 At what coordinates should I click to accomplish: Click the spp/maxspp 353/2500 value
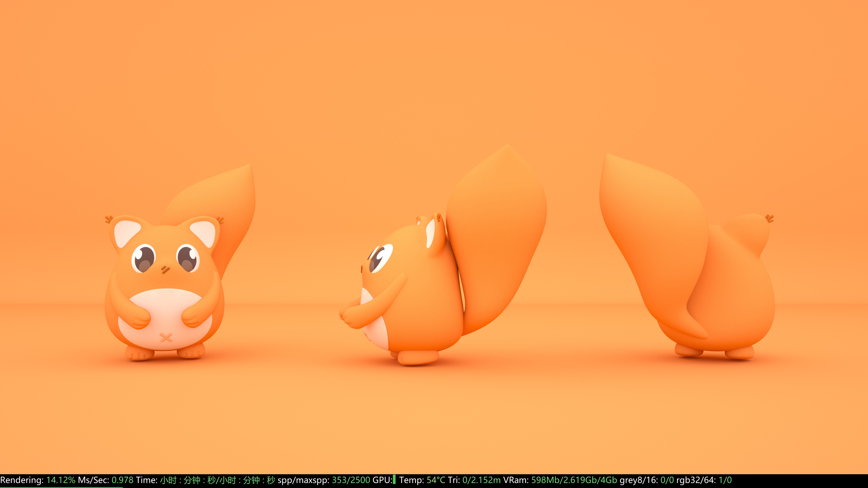point(351,480)
